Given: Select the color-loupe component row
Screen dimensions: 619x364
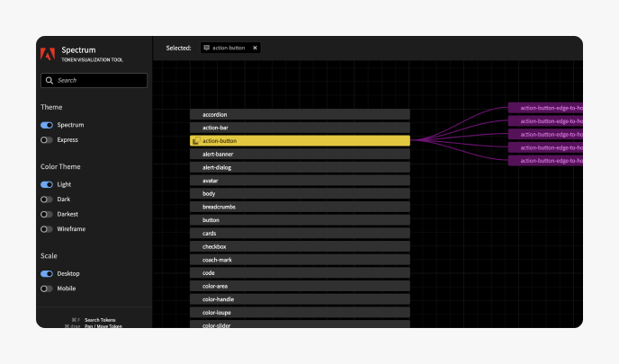Looking at the screenshot, I should pos(300,313).
